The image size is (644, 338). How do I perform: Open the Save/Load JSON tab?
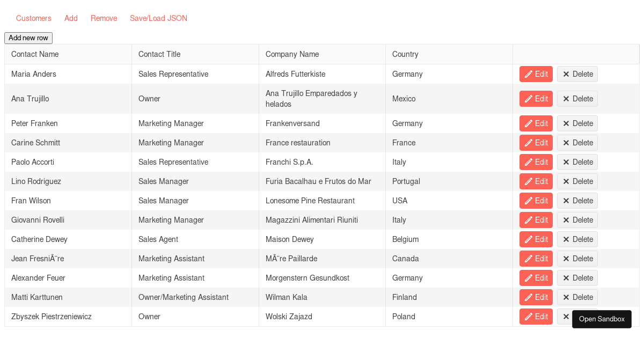click(x=158, y=18)
